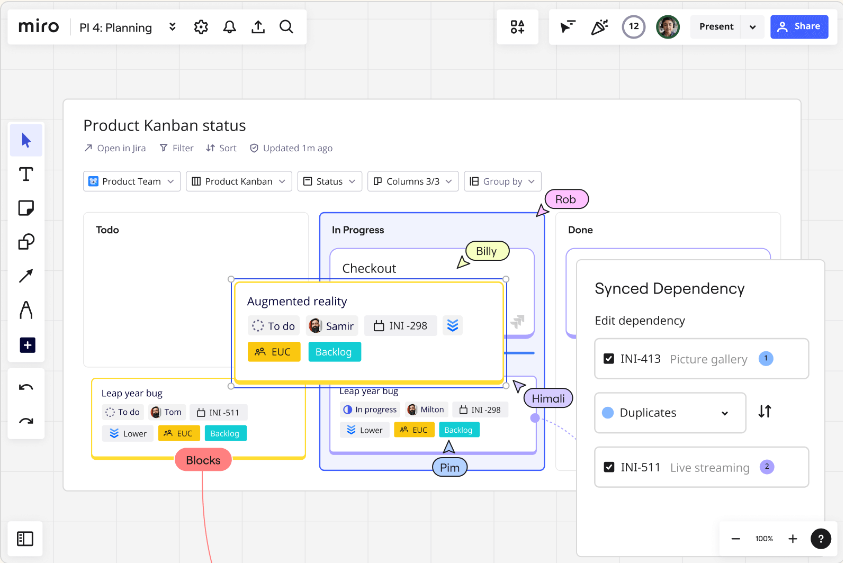Viewport: 843px width, 563px height.
Task: Swap dependency direction arrows
Action: [765, 412]
